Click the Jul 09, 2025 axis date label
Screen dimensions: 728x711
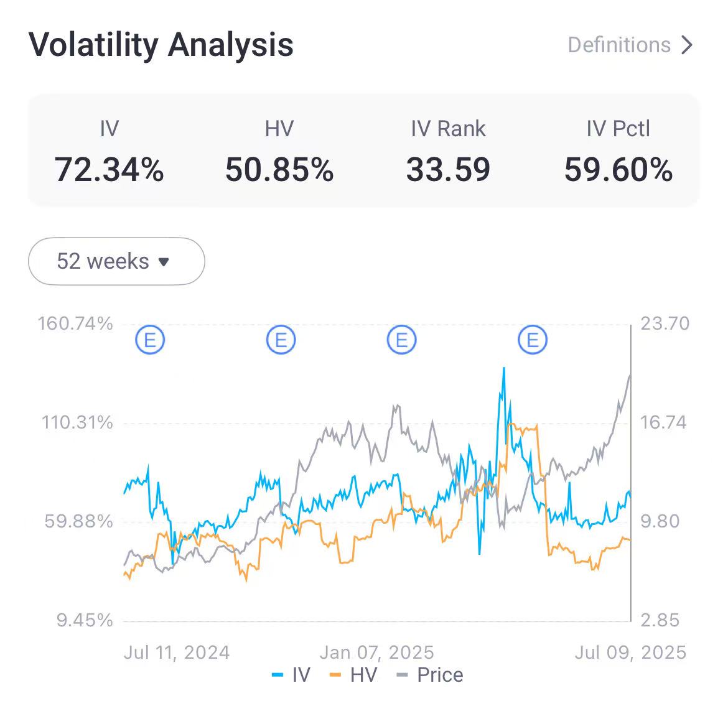(630, 653)
